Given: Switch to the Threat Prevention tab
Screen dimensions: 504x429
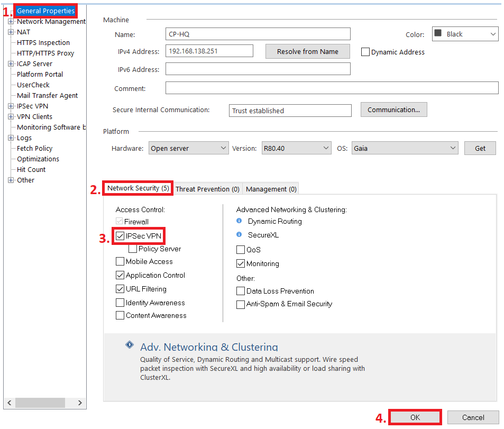Looking at the screenshot, I should [207, 188].
